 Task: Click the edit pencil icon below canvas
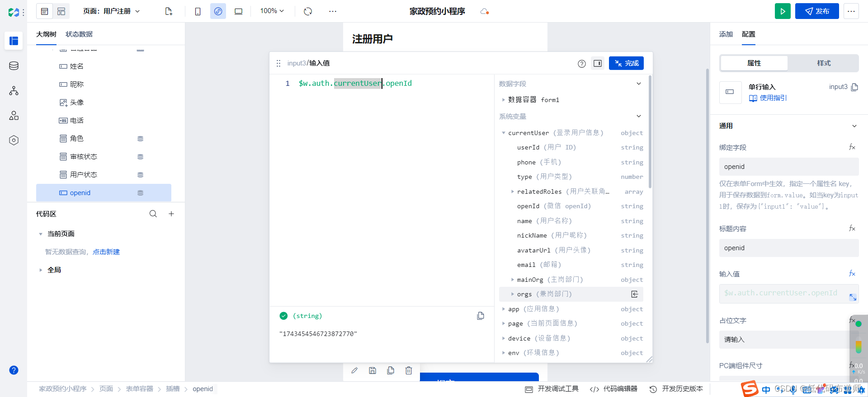354,370
